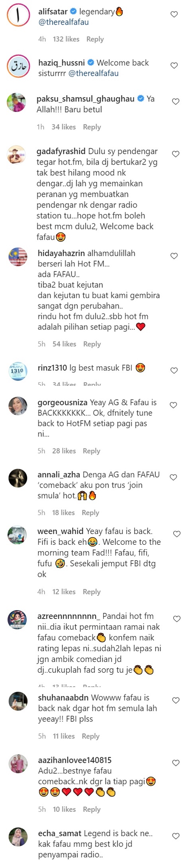
Task: View 132 likes on alifsatar's comment
Action: [66, 39]
